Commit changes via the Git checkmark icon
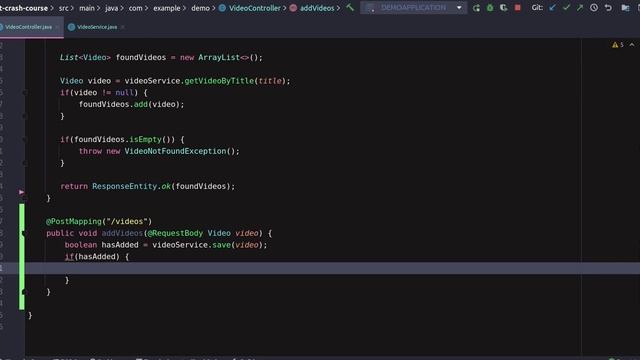The width and height of the screenshot is (640, 360). [x=566, y=8]
